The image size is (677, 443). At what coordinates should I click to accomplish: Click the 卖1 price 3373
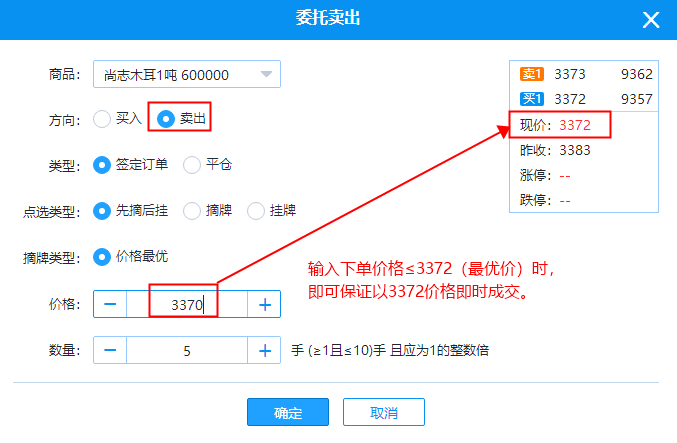coord(569,74)
